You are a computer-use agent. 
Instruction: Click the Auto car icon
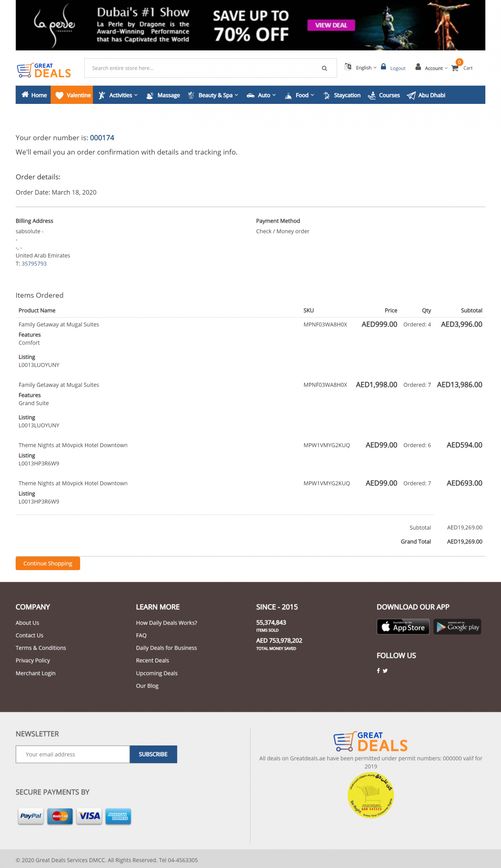(250, 96)
